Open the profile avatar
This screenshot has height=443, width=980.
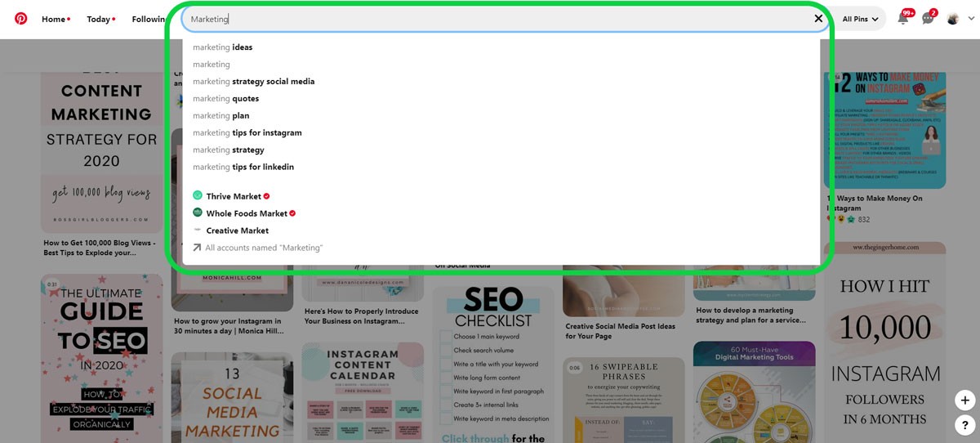952,19
